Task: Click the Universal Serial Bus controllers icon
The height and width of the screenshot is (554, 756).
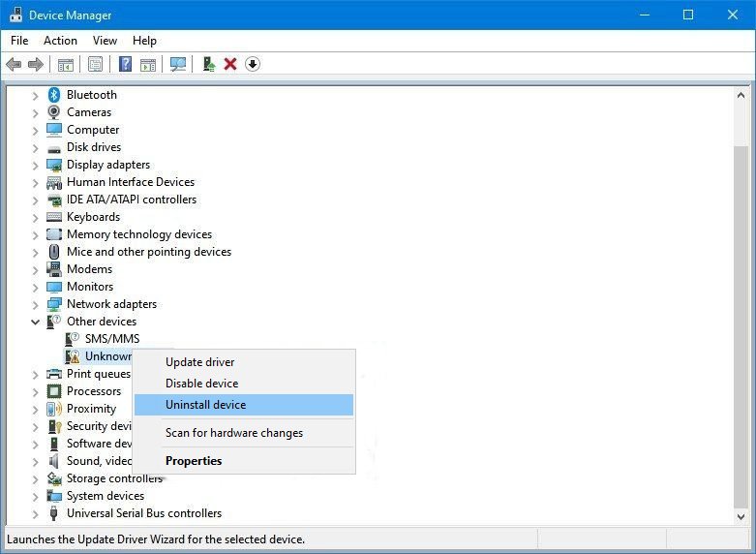Action: pos(54,513)
